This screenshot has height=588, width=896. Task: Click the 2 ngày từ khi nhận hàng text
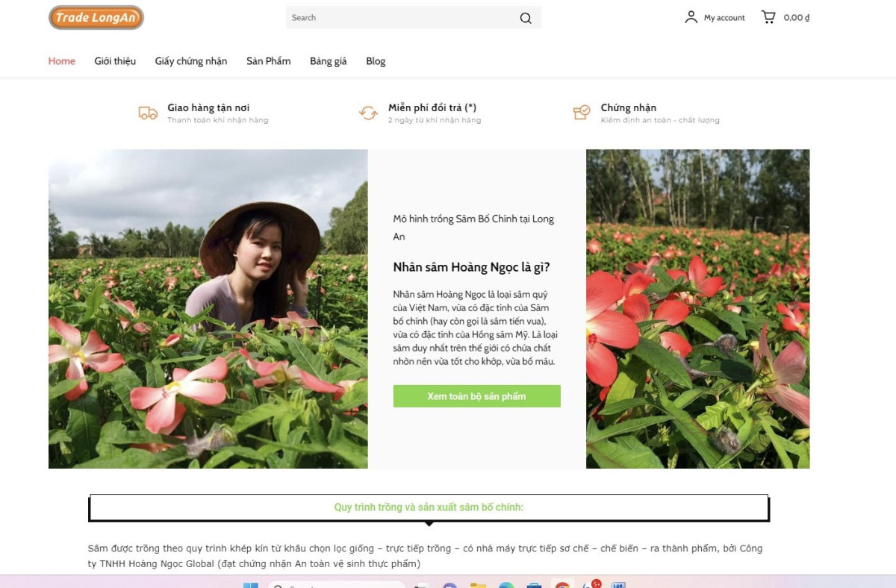(x=435, y=120)
